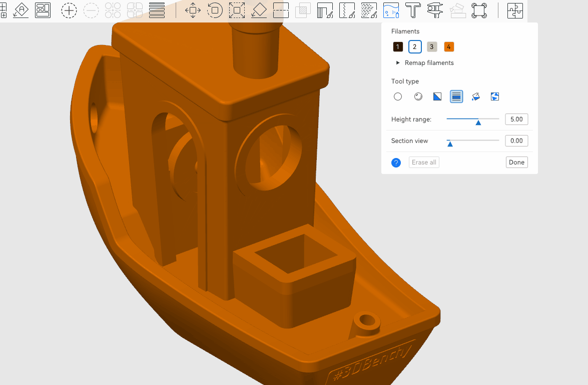This screenshot has height=385, width=588.
Task: Toggle the active Color Painting tool
Action: (x=391, y=10)
